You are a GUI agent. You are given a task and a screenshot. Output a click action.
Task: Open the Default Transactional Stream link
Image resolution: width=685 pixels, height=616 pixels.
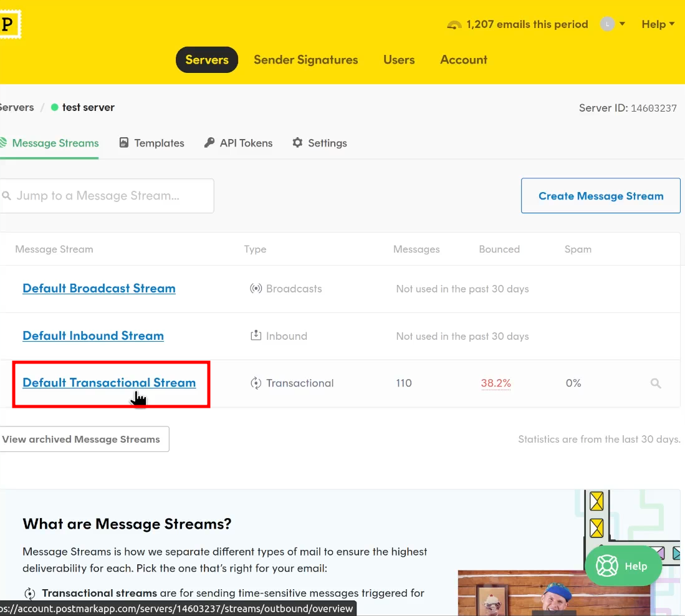tap(109, 383)
